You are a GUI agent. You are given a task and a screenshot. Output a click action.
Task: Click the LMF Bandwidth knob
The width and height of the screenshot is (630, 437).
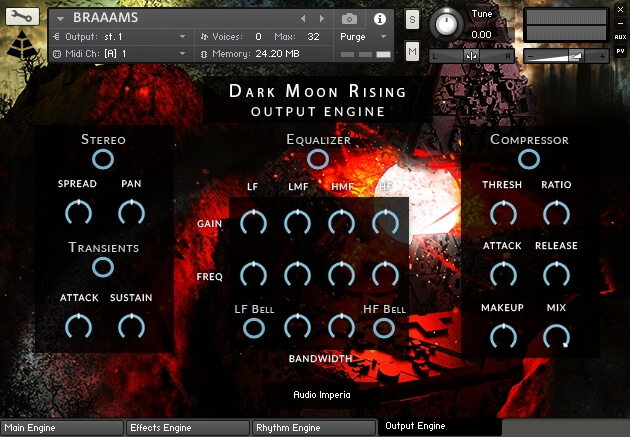297,327
